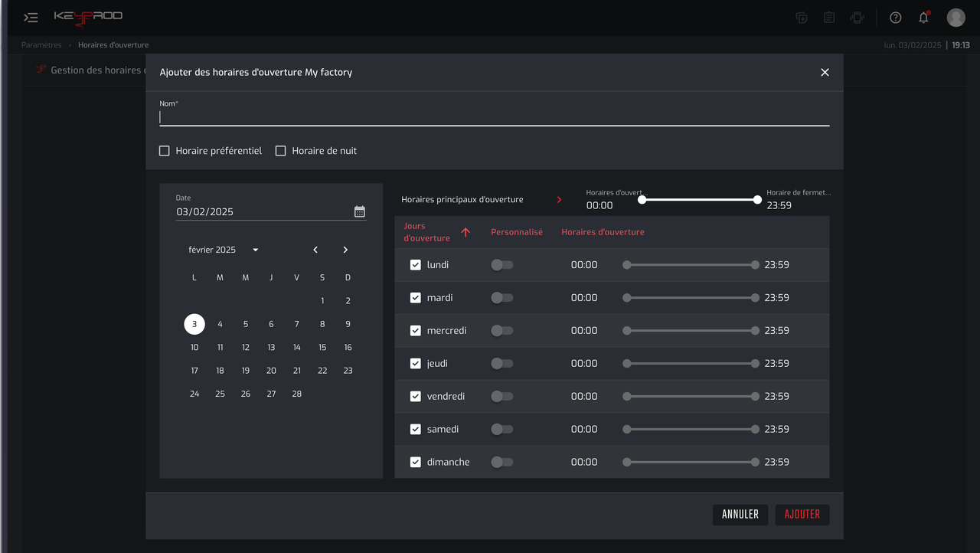
Task: Click the printer device icon in top bar
Action: [x=857, y=18]
